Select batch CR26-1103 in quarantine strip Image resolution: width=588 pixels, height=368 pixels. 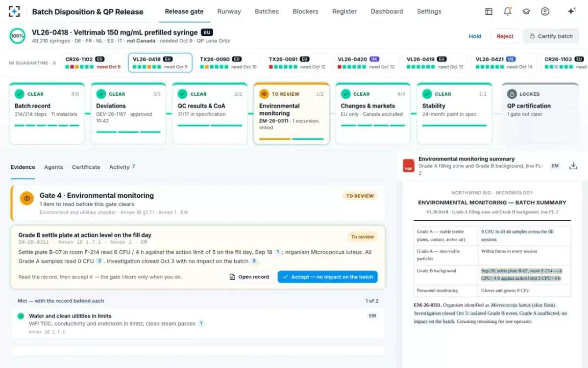pos(564,63)
